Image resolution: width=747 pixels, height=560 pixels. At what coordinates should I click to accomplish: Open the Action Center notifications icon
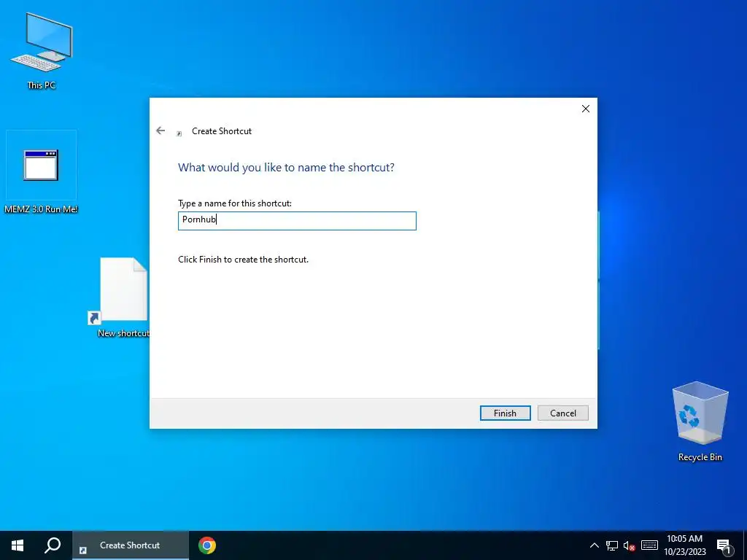coord(724,546)
